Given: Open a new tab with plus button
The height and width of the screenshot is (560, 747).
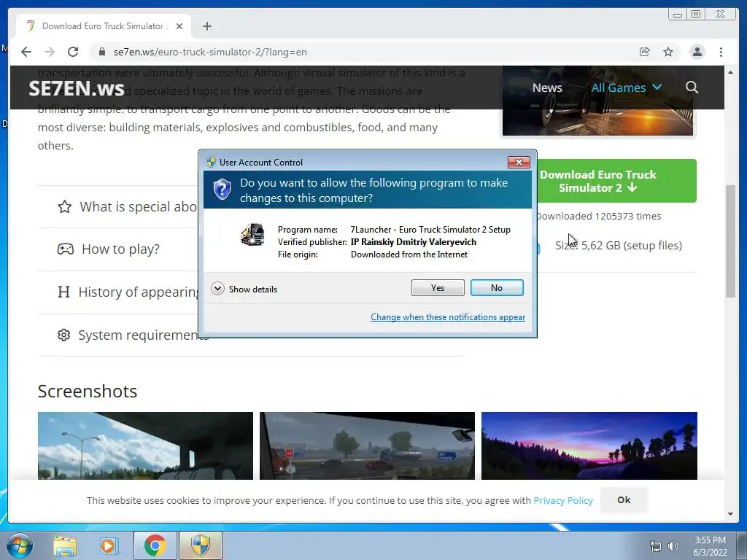Looking at the screenshot, I should pos(206,26).
